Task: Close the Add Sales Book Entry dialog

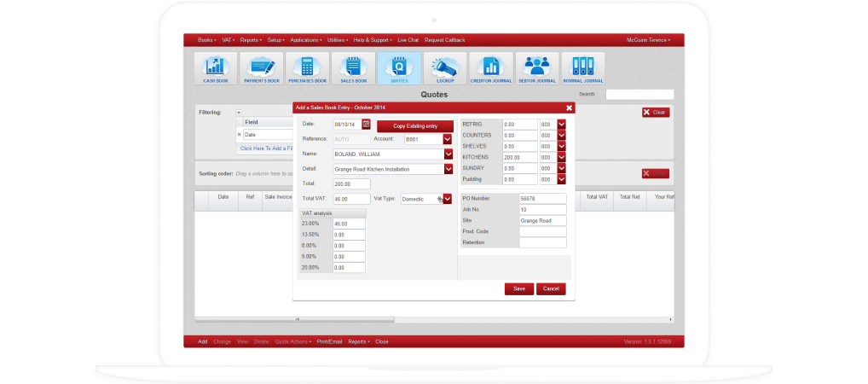Action: tap(569, 108)
